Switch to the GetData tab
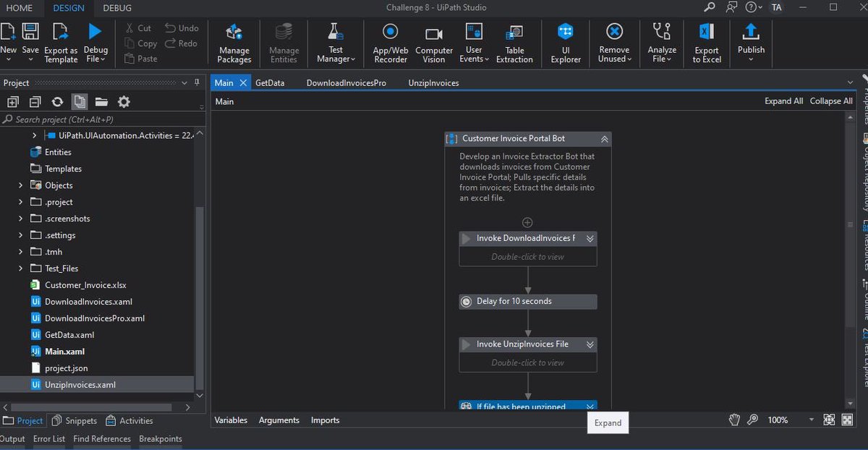Screen dimensions: 868x450 coord(270,82)
